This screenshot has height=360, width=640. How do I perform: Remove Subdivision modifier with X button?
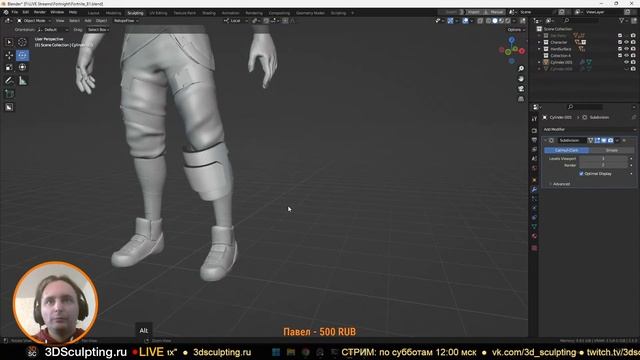pos(624,140)
